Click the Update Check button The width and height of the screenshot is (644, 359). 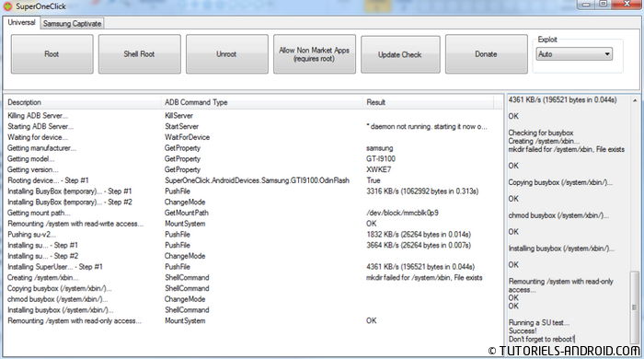400,54
